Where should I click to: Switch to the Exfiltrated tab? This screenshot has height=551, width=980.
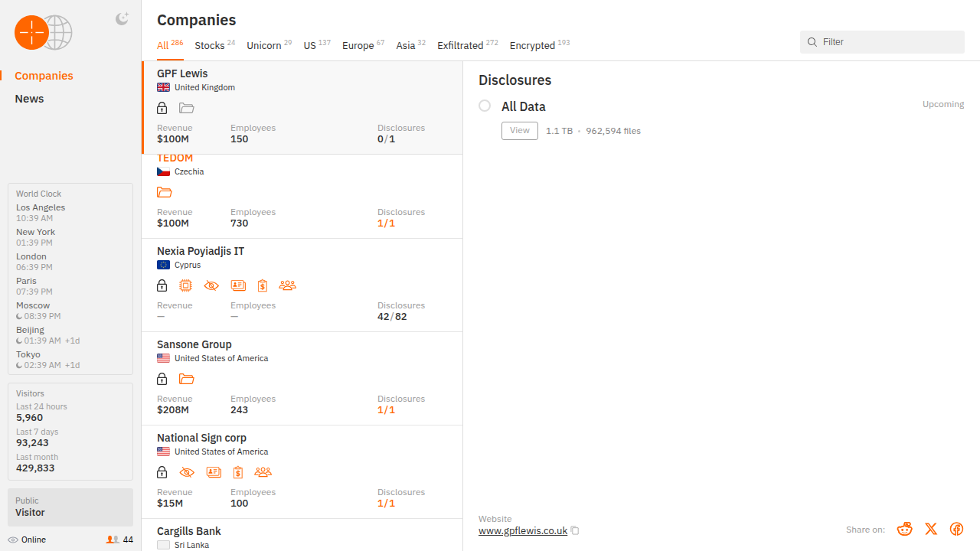[x=468, y=45]
